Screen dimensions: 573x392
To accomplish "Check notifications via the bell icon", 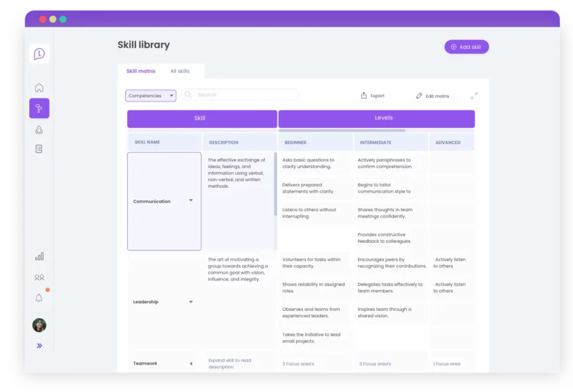I will (39, 297).
